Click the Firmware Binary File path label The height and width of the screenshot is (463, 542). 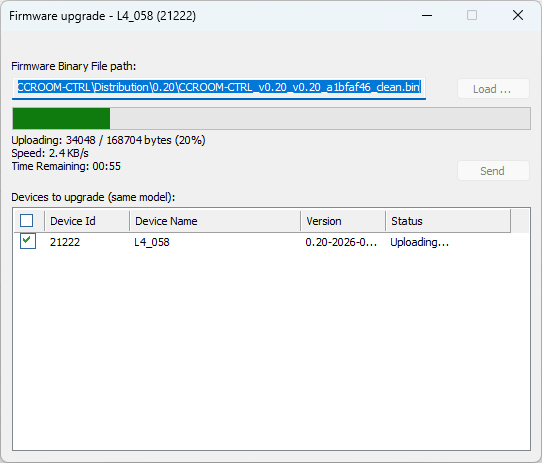click(74, 66)
